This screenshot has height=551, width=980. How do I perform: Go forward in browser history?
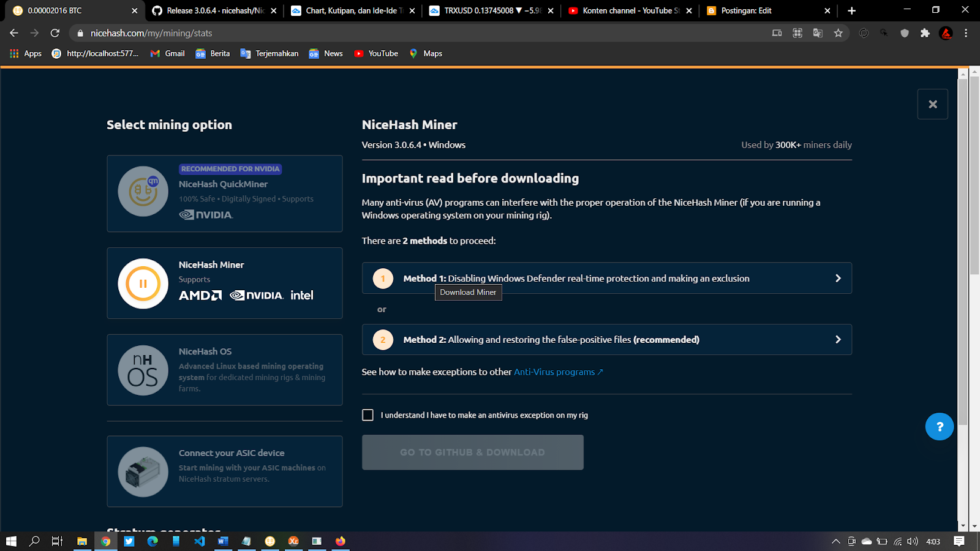tap(34, 33)
